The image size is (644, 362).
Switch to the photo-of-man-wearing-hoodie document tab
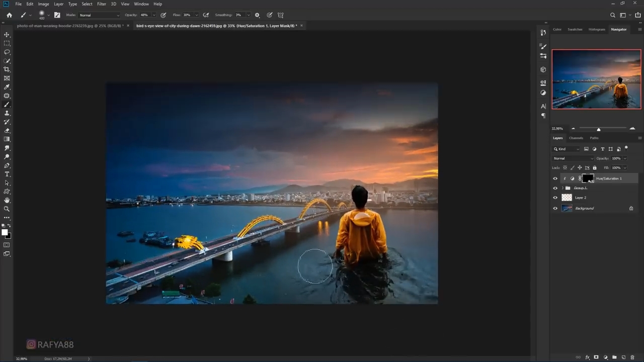[70, 26]
